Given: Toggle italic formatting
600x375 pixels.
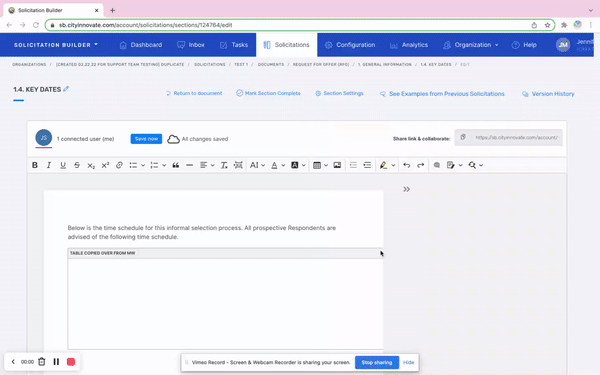Looking at the screenshot, I should (x=49, y=165).
